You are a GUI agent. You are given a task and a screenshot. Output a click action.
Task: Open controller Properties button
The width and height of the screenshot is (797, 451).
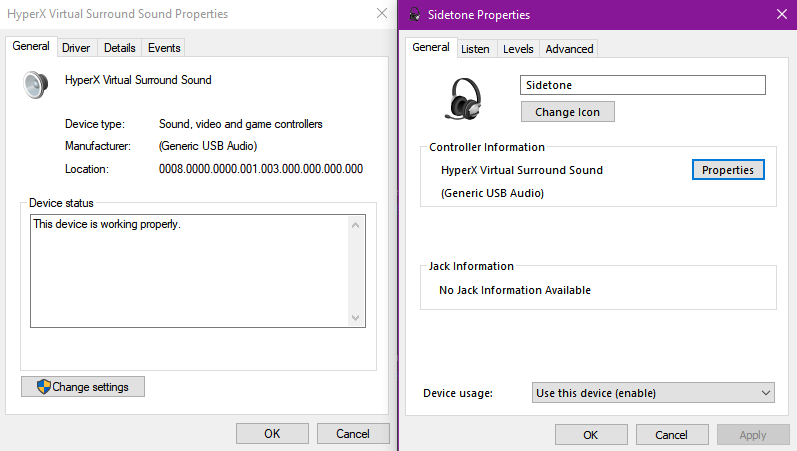(x=728, y=170)
